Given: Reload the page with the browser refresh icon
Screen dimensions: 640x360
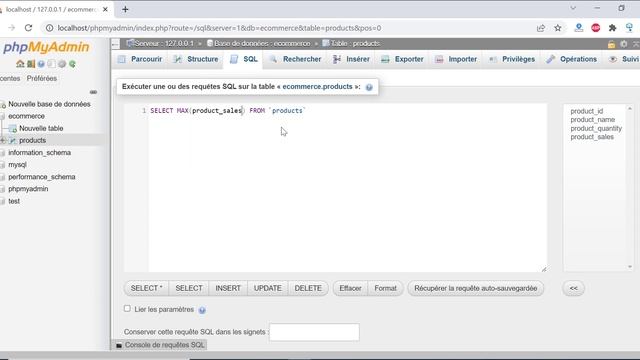Looking at the screenshot, I should click(28, 28).
